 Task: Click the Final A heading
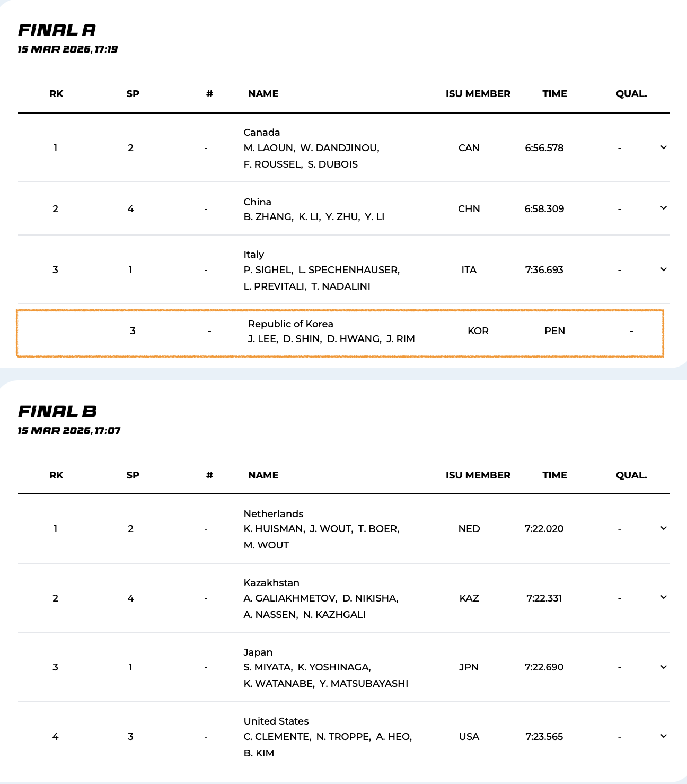coord(57,30)
